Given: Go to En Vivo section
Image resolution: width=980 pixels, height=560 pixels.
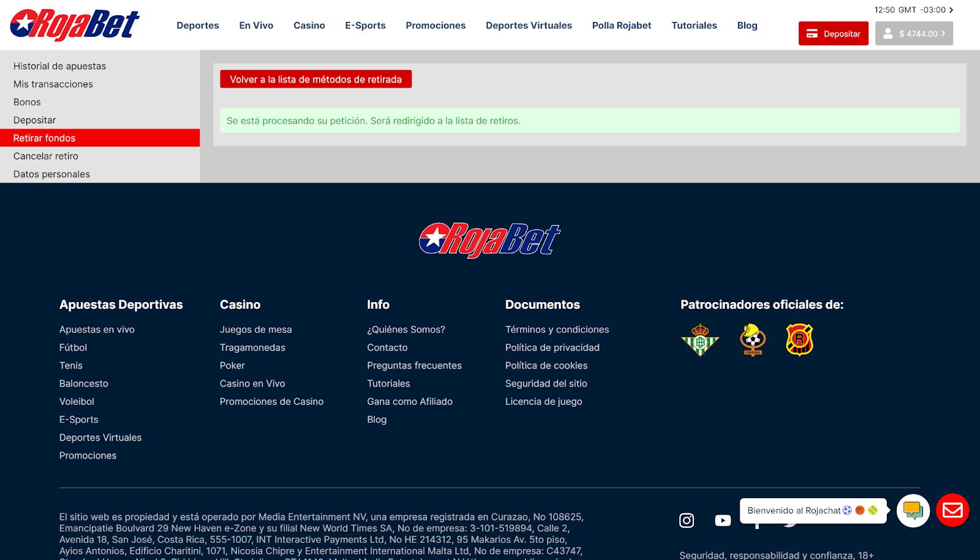Looking at the screenshot, I should tap(256, 25).
